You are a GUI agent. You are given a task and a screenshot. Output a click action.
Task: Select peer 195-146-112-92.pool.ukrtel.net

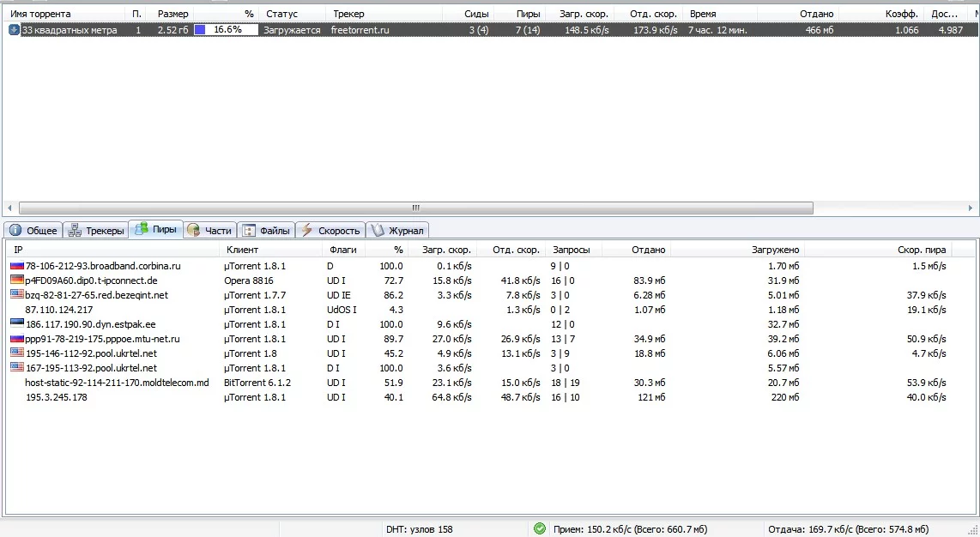click(91, 353)
